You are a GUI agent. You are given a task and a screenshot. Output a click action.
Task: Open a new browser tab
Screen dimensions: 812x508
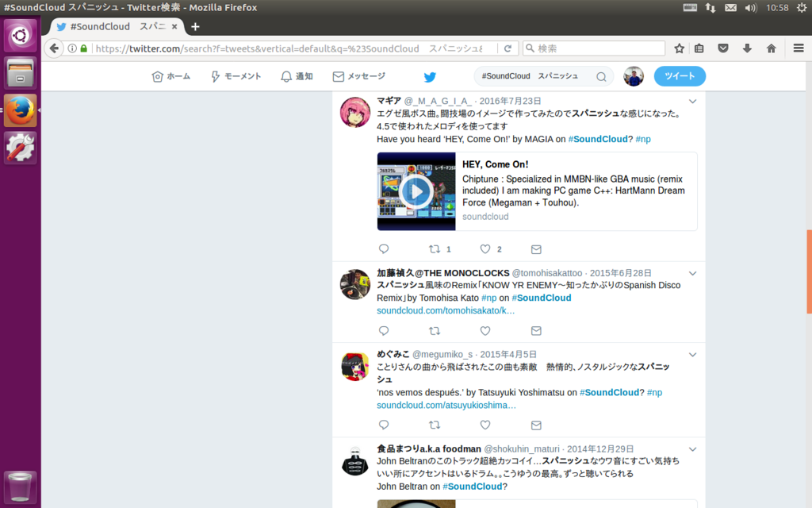click(195, 26)
